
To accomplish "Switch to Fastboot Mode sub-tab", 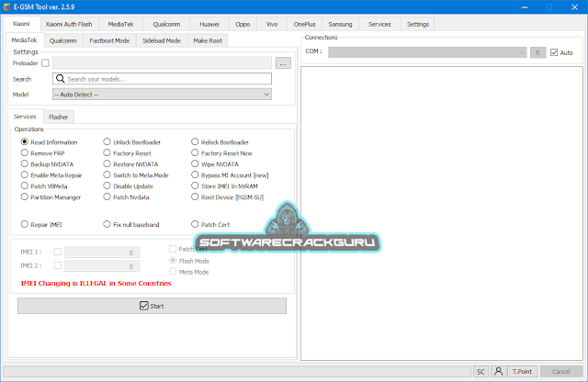I will (109, 40).
